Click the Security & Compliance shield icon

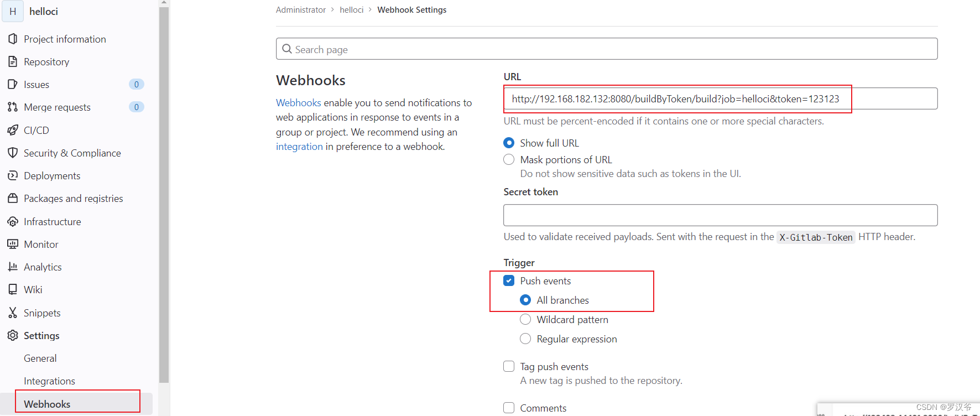(13, 153)
